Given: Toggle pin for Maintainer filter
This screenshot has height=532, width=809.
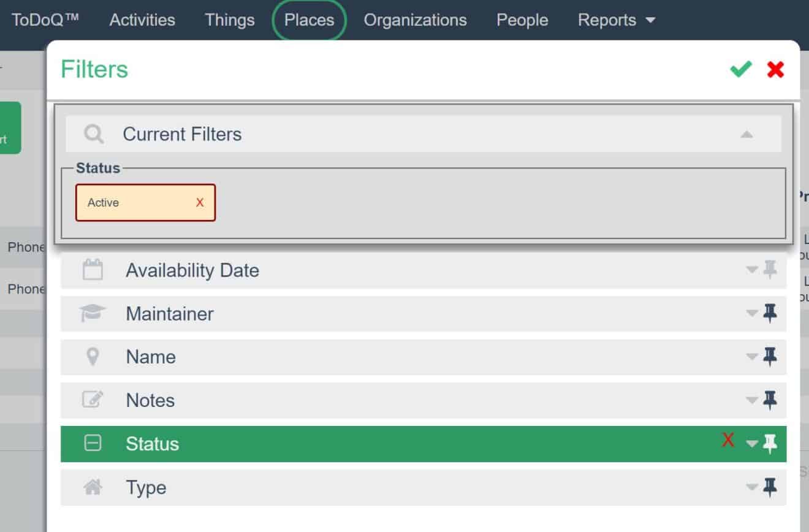Looking at the screenshot, I should (770, 313).
